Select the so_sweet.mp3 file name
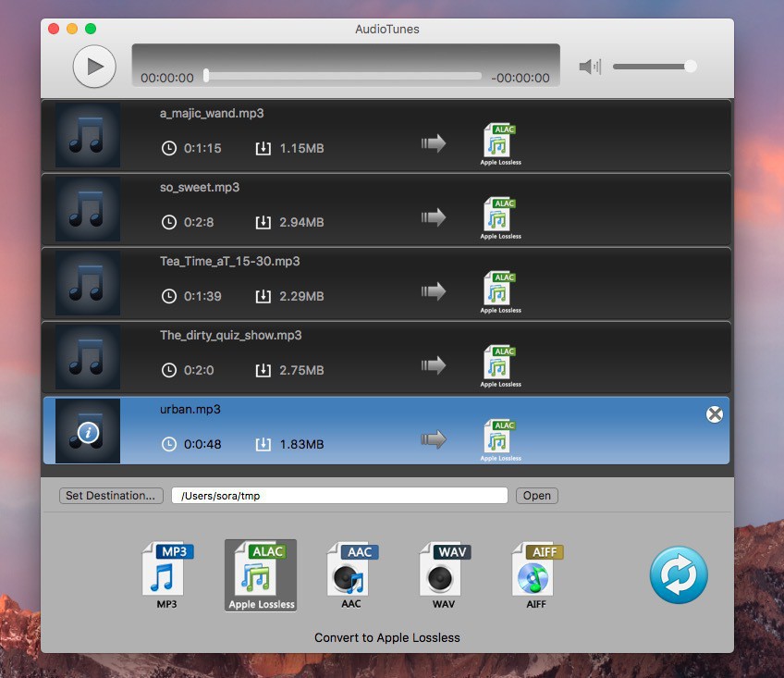This screenshot has width=784, height=678. point(200,187)
